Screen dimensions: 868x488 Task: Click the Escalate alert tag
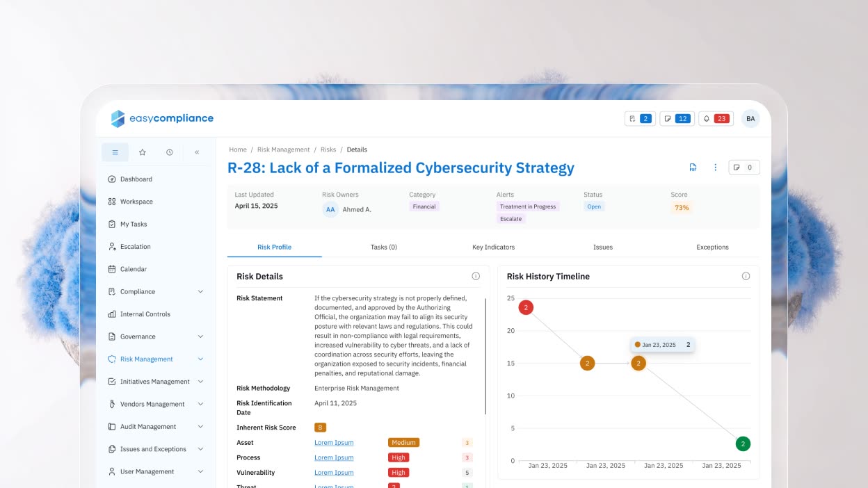point(511,219)
